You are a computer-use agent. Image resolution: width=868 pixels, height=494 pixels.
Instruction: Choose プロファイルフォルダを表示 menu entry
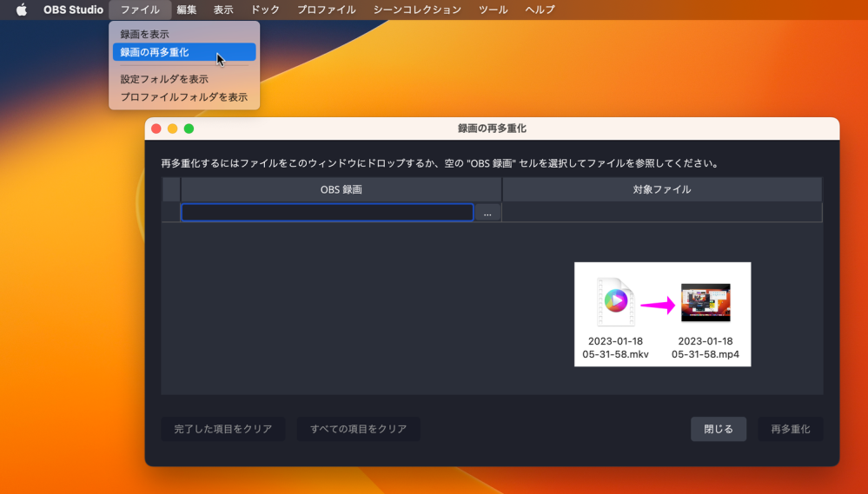point(184,97)
